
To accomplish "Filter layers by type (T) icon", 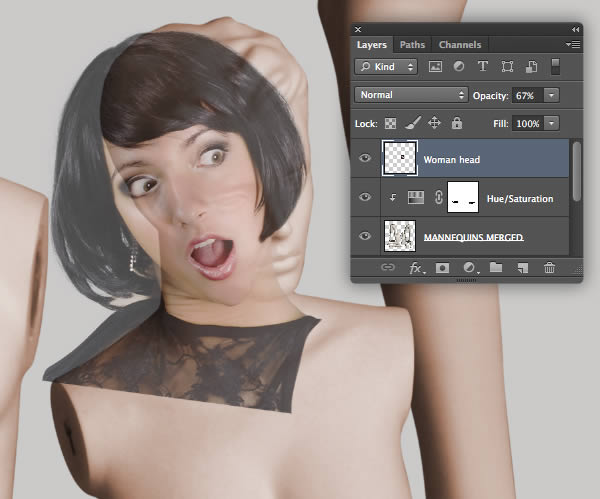I will click(483, 67).
